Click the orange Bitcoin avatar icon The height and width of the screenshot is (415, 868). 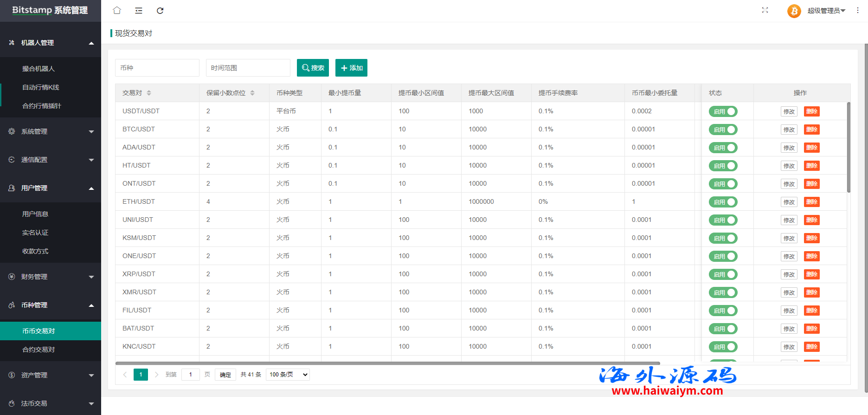click(x=794, y=11)
